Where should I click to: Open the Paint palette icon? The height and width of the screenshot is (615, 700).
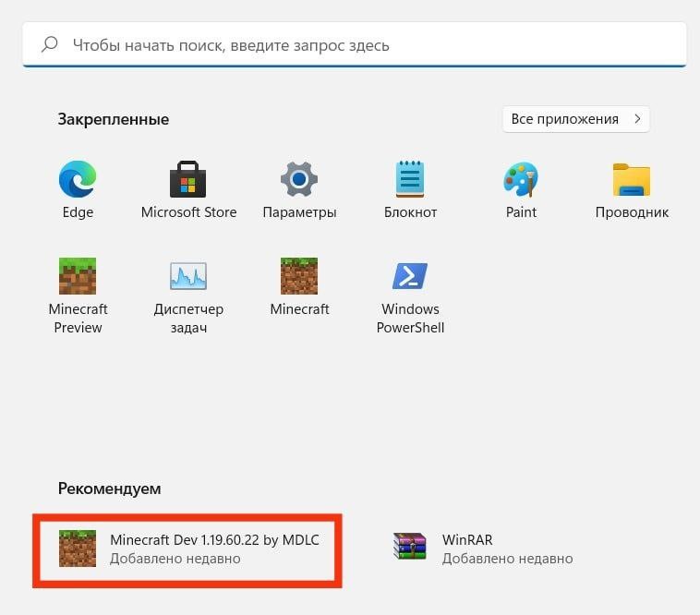point(521,180)
